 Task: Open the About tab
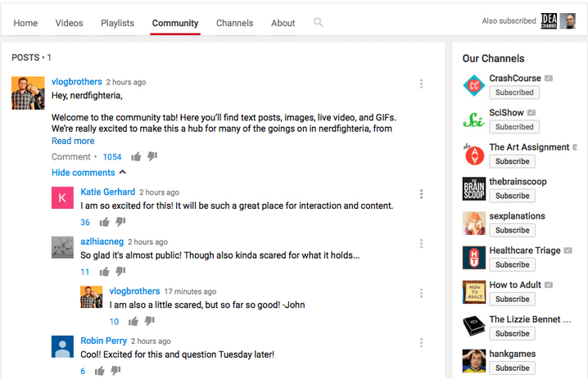pos(283,23)
